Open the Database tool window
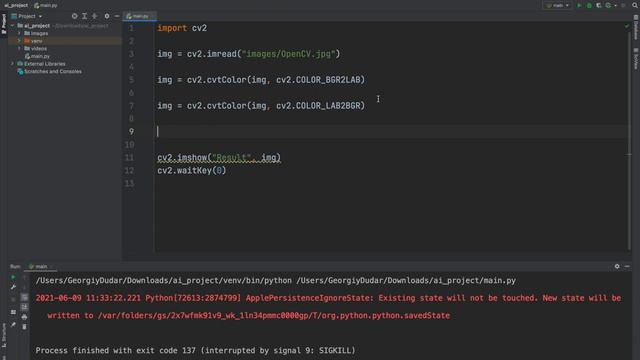This screenshot has width=640, height=360. (x=636, y=28)
